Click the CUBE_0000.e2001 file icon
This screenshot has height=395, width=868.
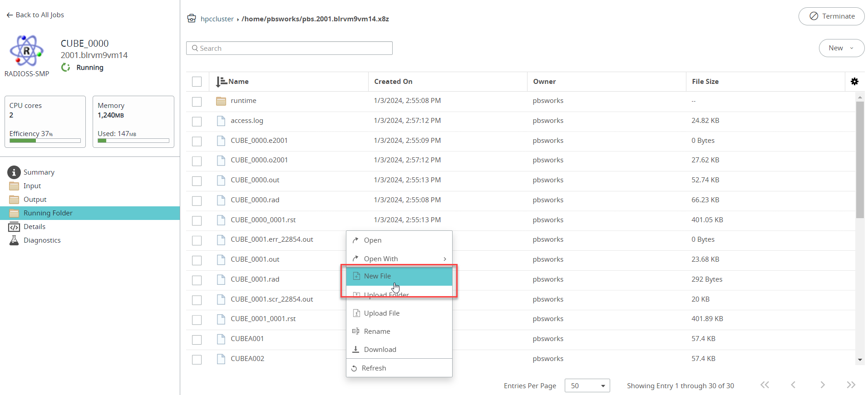(221, 141)
